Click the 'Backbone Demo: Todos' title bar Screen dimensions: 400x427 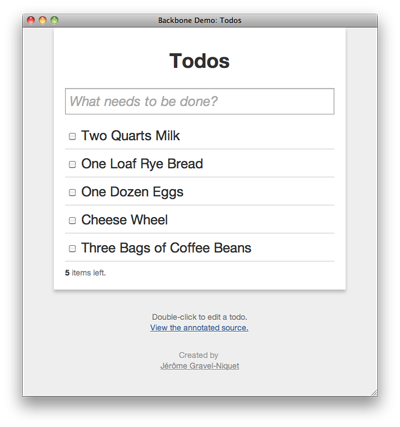pos(200,20)
